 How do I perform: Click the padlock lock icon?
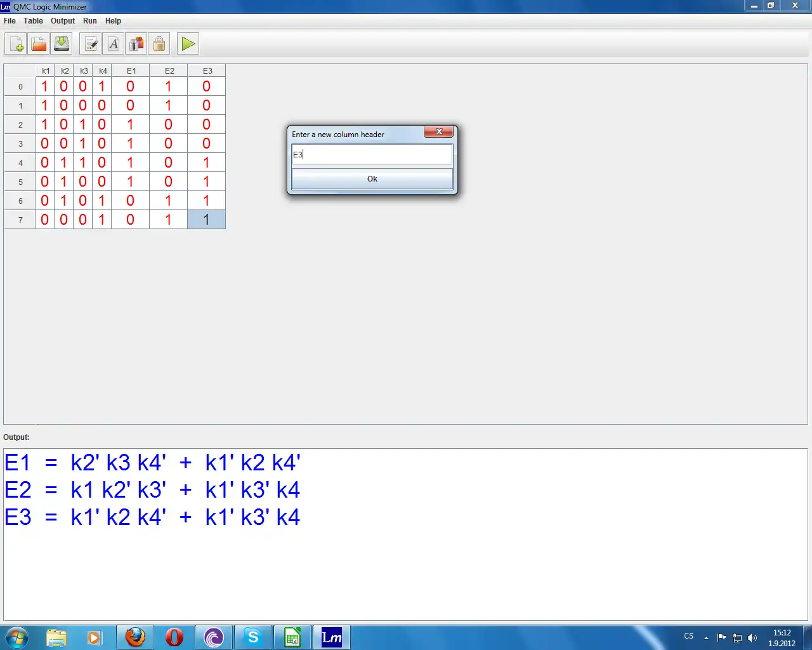coord(159,44)
